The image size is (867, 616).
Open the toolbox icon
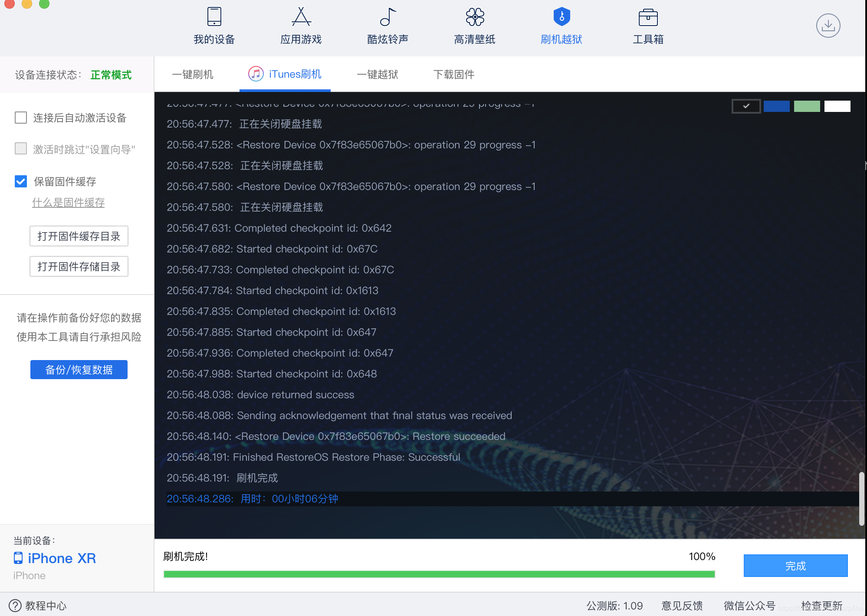pyautogui.click(x=648, y=17)
